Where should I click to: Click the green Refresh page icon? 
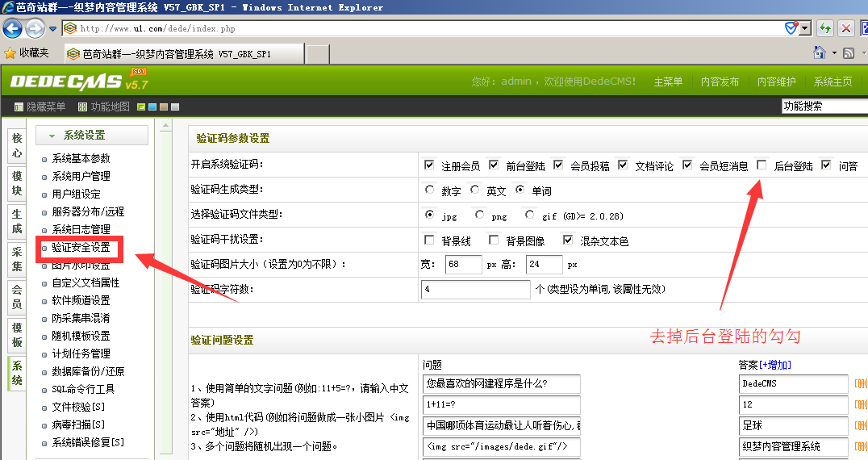(x=825, y=28)
